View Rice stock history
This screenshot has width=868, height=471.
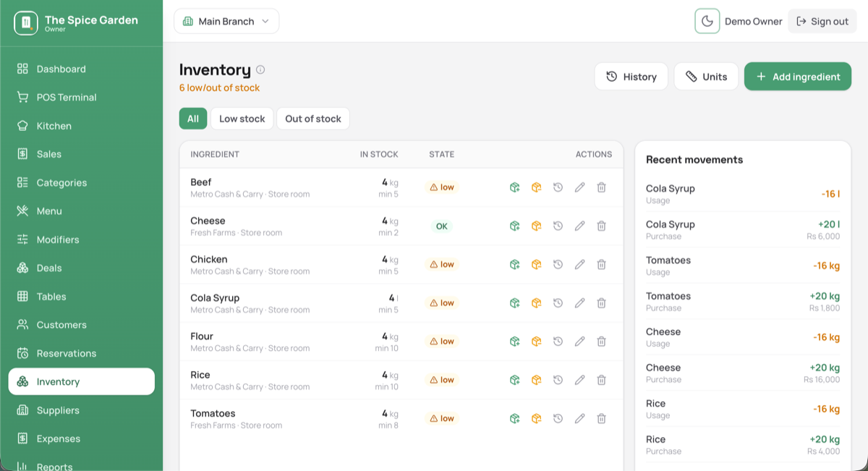(558, 379)
